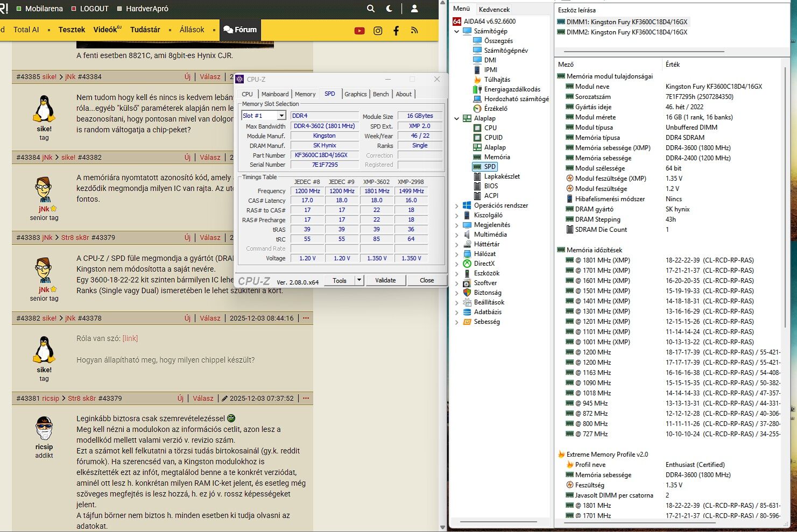Switch to Mainboard tab in CPU-Z
This screenshot has height=532, width=797.
point(275,94)
